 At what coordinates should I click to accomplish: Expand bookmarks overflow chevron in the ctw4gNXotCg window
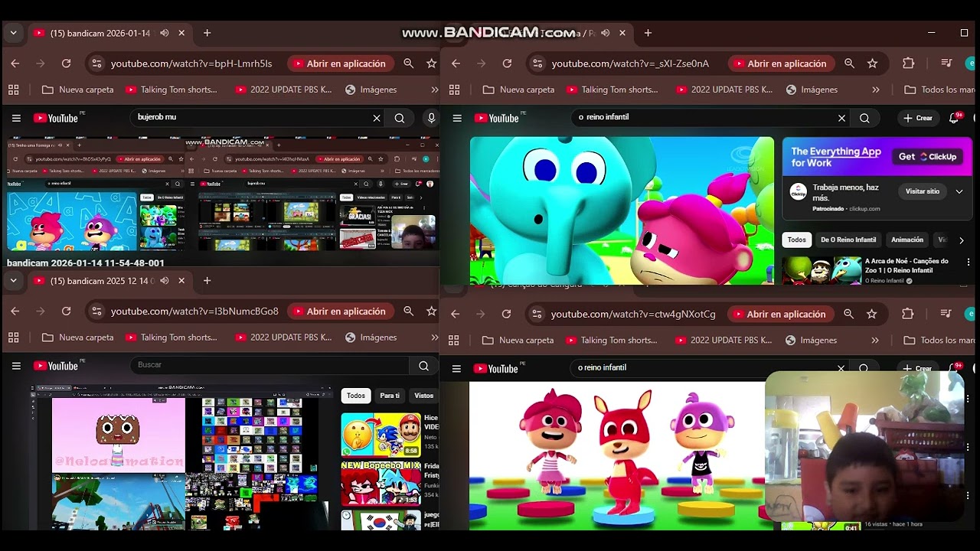tap(875, 341)
